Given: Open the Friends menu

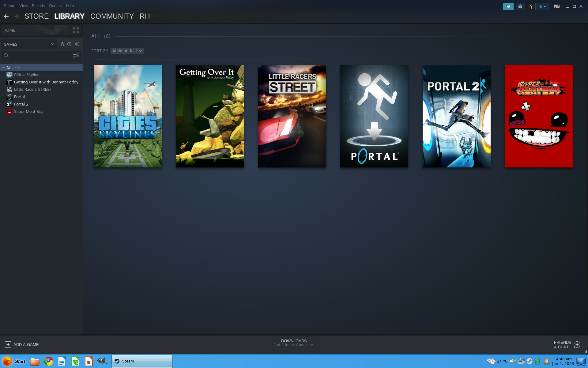Looking at the screenshot, I should point(38,6).
